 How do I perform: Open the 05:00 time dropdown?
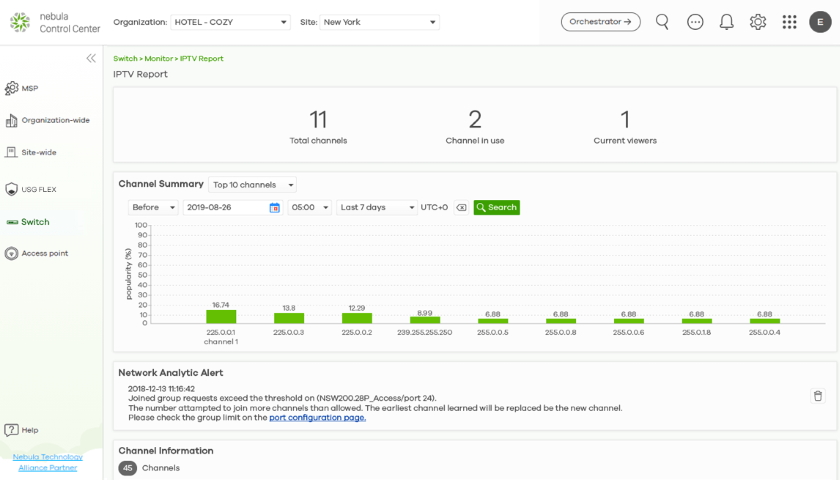(x=310, y=207)
